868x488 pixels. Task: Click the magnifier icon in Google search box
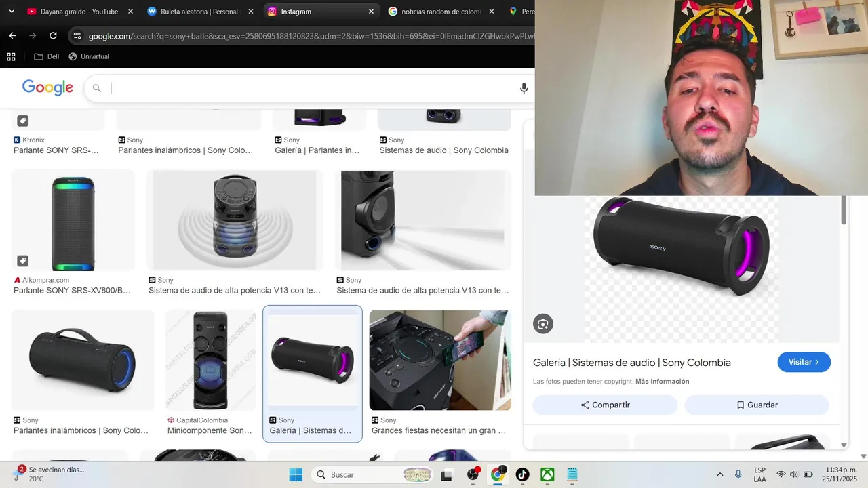97,88
